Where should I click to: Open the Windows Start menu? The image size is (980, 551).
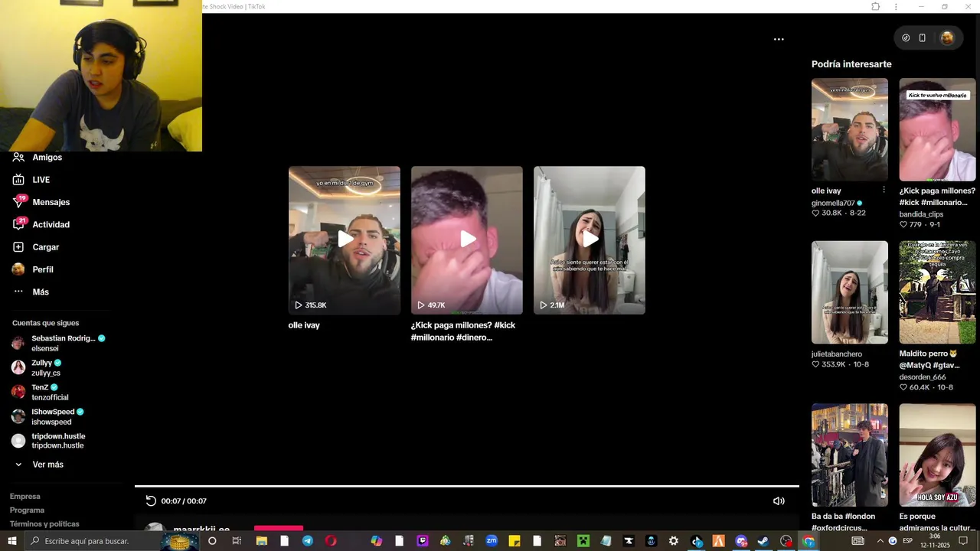pyautogui.click(x=12, y=541)
